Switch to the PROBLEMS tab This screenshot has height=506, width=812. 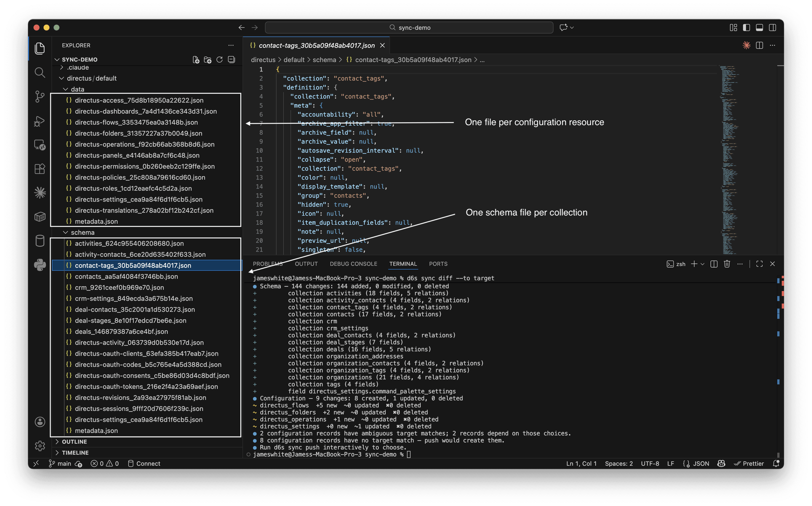coord(268,264)
